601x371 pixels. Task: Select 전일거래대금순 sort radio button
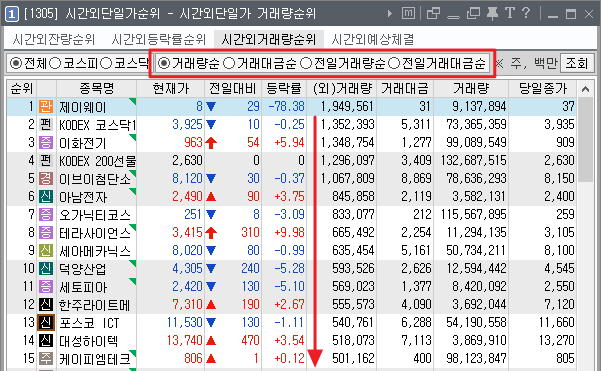pyautogui.click(x=394, y=63)
